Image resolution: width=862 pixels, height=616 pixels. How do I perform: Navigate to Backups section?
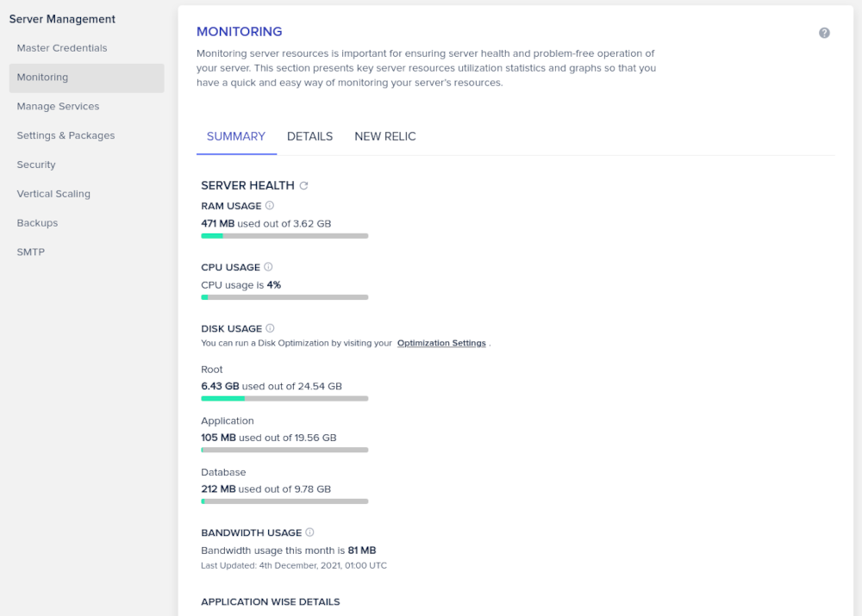point(37,223)
